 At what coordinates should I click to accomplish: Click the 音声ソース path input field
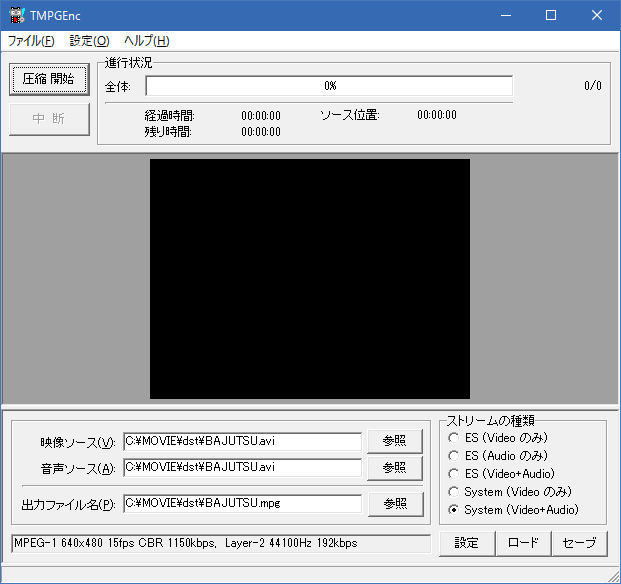[242, 467]
